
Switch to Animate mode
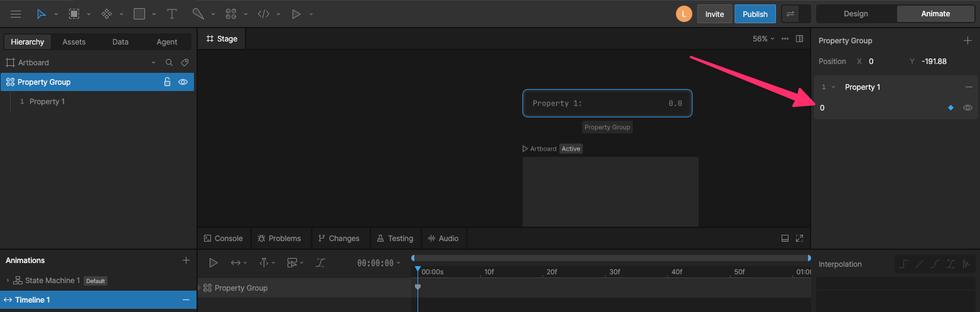point(935,14)
